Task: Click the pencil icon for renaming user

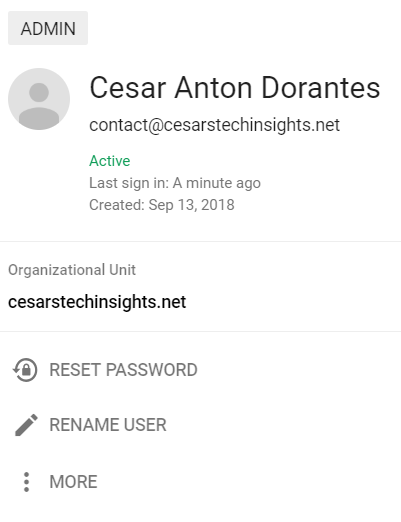Action: [26, 425]
